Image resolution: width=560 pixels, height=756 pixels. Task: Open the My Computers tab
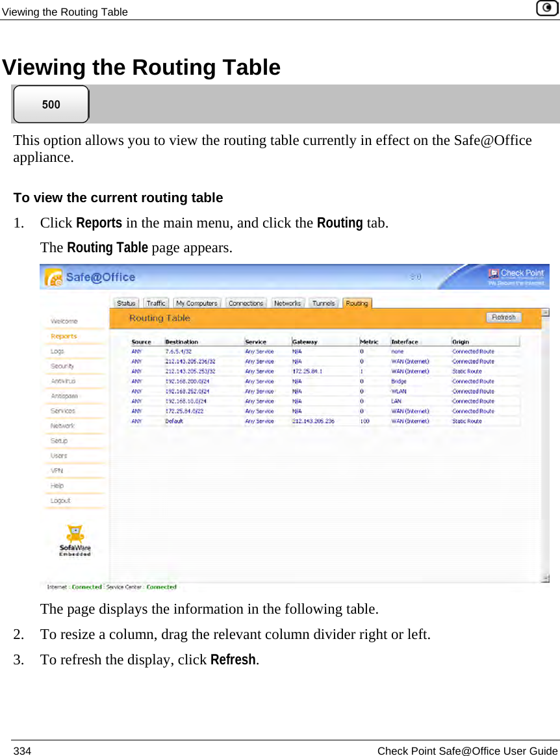coord(197,304)
